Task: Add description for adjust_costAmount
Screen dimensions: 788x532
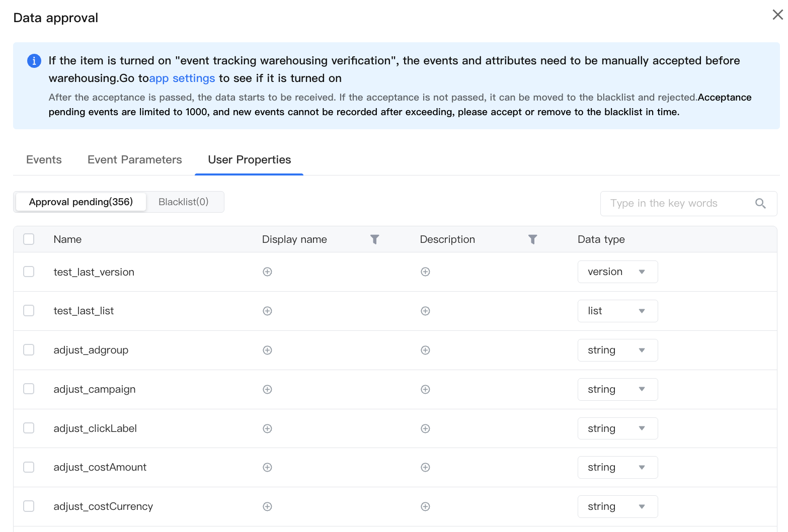Action: point(425,467)
